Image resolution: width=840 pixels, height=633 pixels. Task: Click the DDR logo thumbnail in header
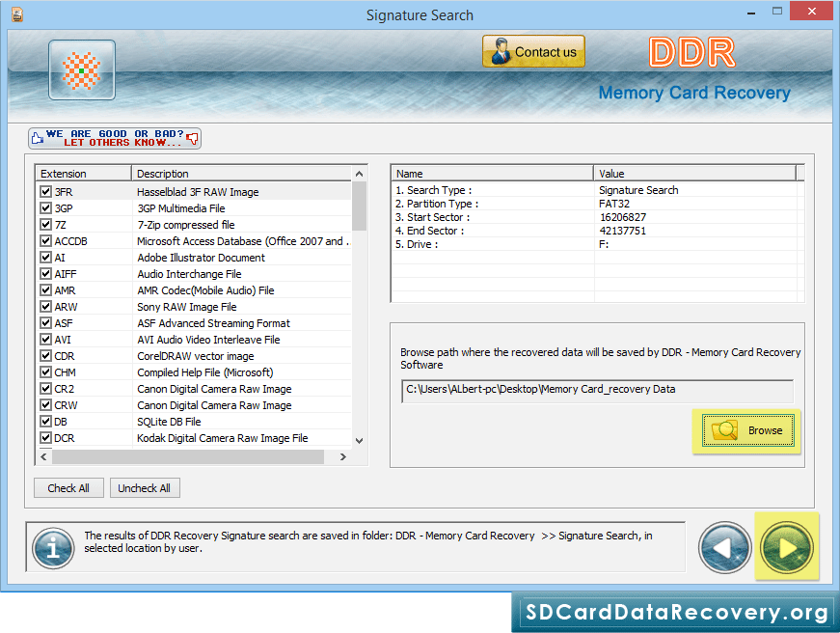82,69
